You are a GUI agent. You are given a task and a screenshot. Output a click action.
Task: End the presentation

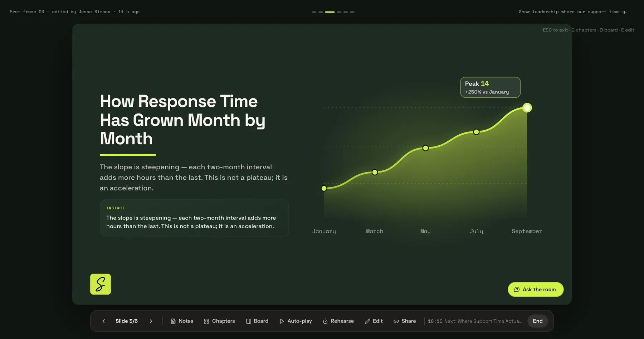click(x=538, y=321)
